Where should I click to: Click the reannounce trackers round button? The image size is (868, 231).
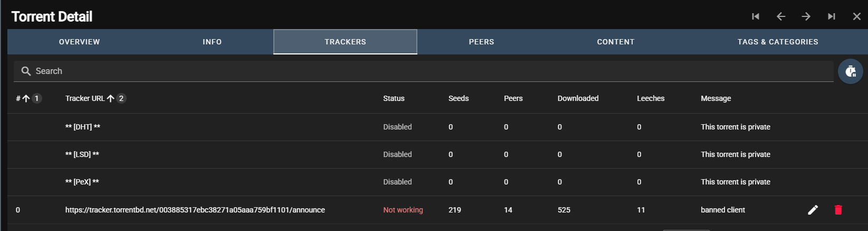pos(851,71)
